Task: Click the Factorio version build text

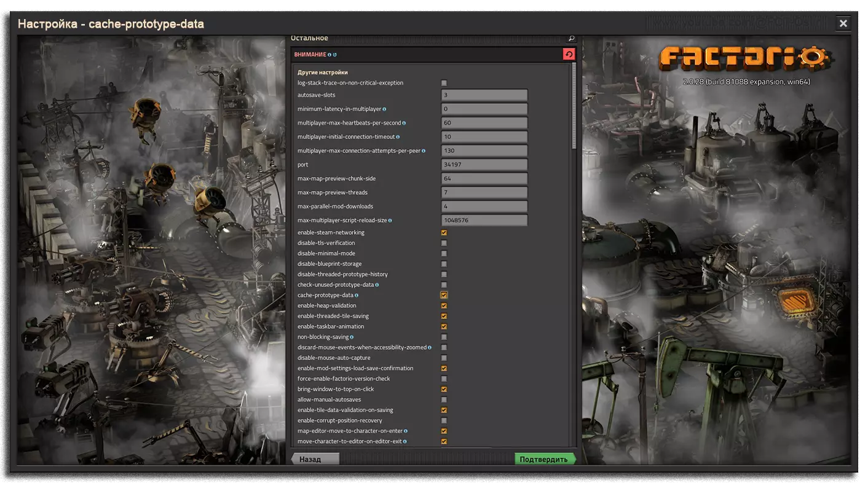Action: 746,82
